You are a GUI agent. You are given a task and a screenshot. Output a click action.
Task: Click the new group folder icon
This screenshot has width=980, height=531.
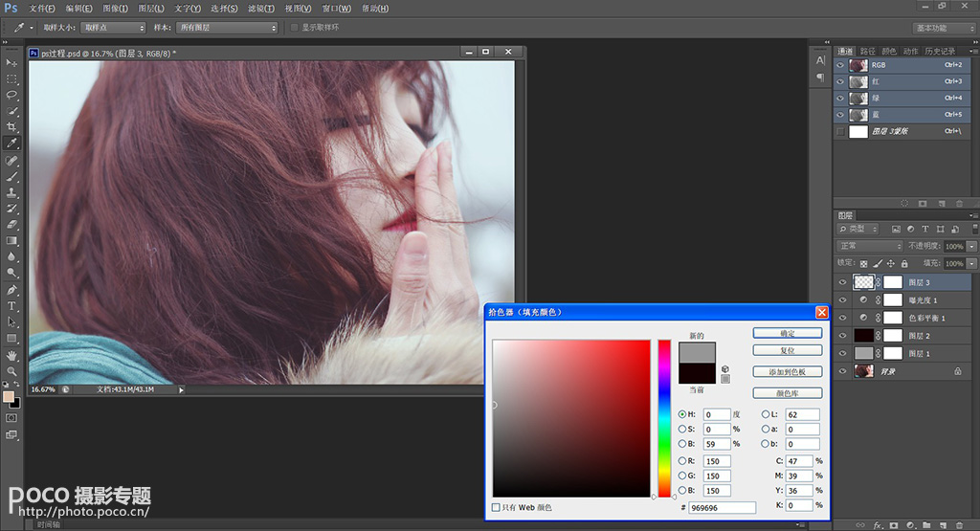pos(926,525)
